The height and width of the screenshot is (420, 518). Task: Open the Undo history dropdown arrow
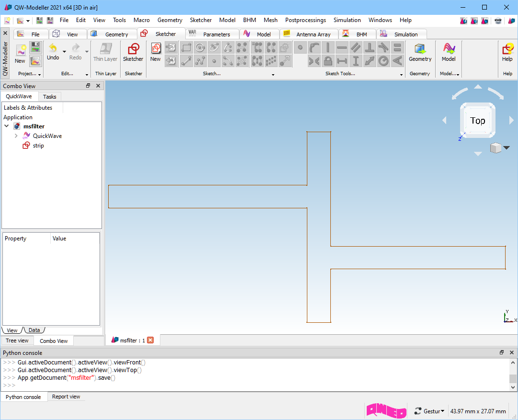tap(65, 52)
